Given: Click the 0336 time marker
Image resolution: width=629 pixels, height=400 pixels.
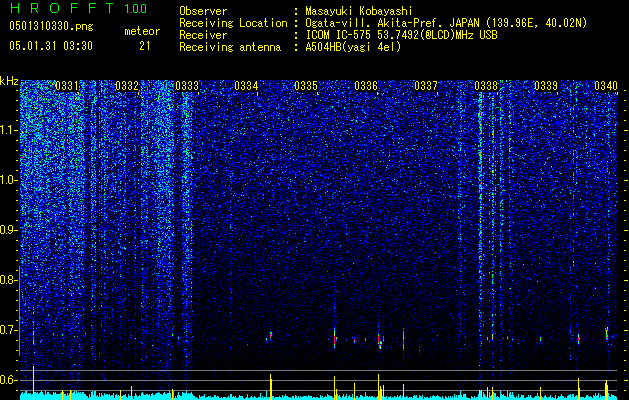Looking at the screenshot, I should tap(366, 86).
